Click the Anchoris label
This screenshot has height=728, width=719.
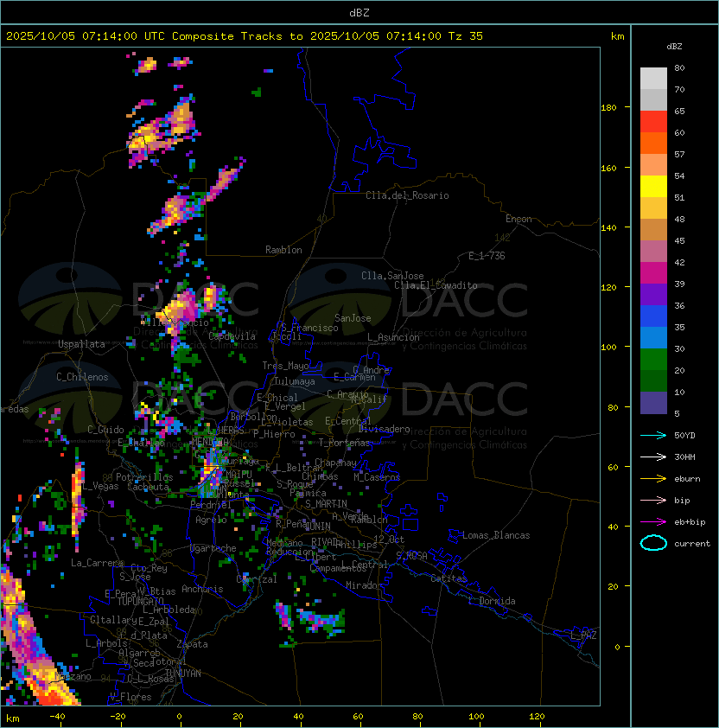pyautogui.click(x=202, y=589)
